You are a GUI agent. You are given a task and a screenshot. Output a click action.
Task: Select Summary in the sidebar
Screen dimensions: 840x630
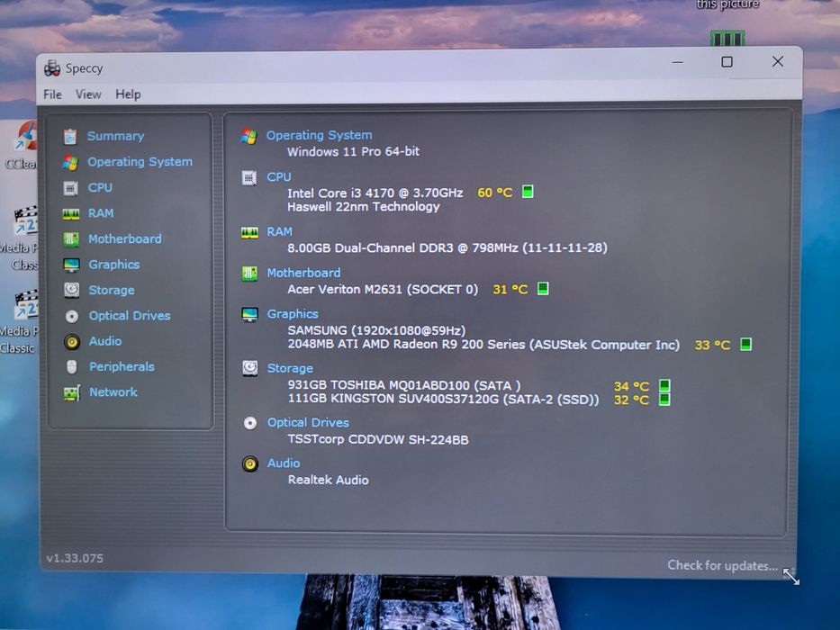click(116, 136)
